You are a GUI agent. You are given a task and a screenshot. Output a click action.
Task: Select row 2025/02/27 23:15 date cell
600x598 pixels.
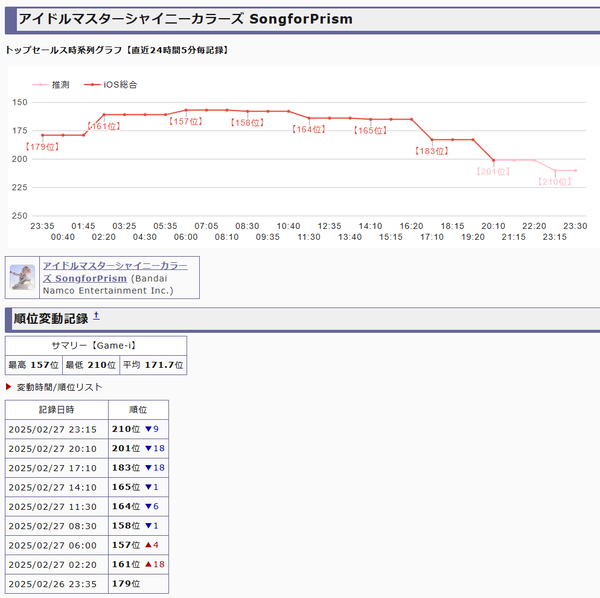[x=57, y=429]
